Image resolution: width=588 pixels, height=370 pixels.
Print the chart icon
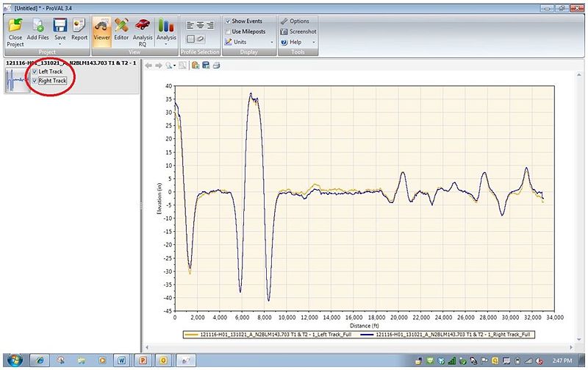(x=216, y=65)
